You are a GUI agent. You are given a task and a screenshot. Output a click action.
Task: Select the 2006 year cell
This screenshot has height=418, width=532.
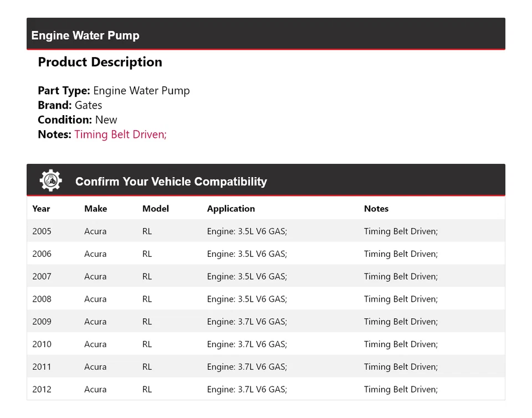(42, 254)
